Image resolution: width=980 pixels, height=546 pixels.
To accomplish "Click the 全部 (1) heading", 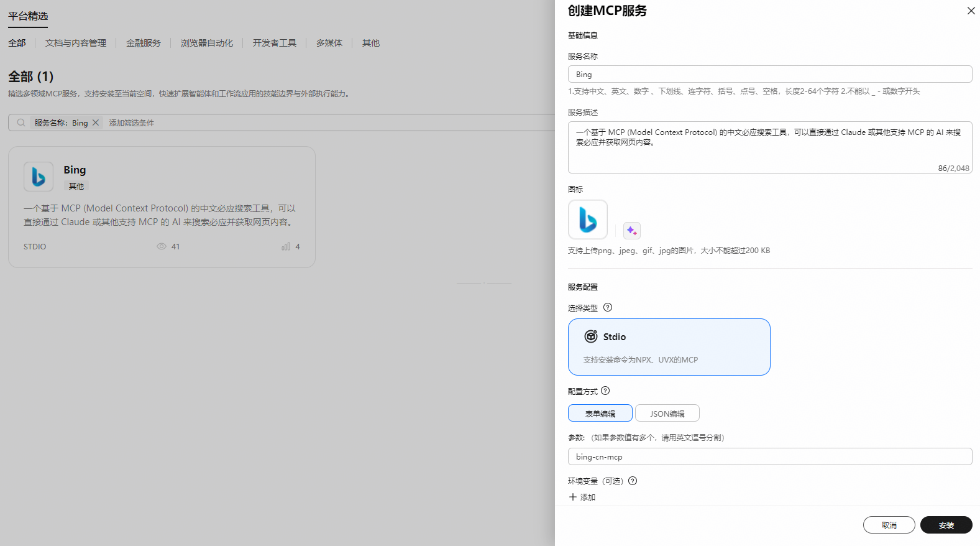I will click(31, 76).
